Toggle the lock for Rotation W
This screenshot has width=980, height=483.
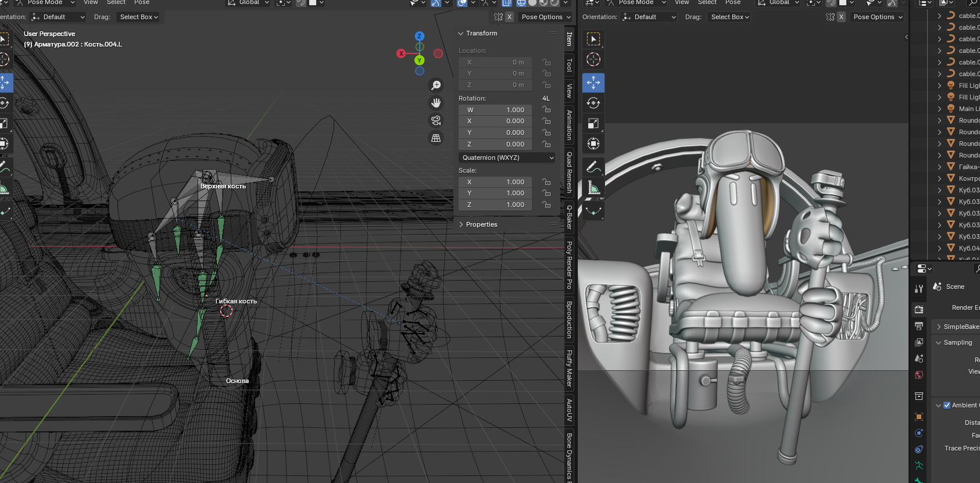tap(546, 110)
